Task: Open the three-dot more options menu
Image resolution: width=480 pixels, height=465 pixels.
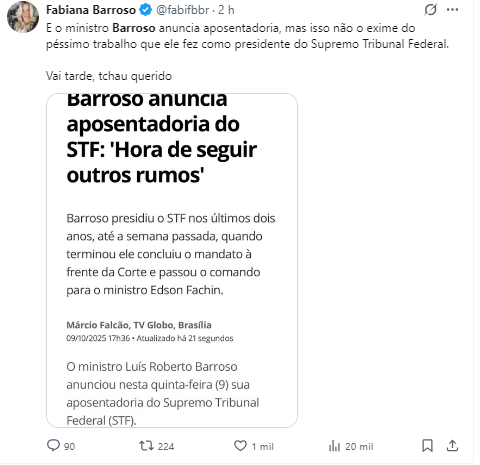Action: pyautogui.click(x=452, y=10)
